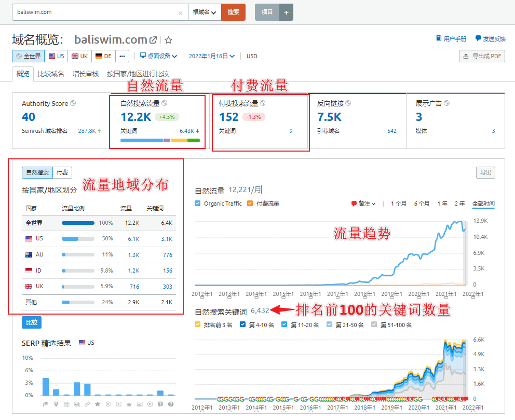This screenshot has width=515, height=420.
Task: Click the globe icon beside 反向链接
Action: pos(347,103)
